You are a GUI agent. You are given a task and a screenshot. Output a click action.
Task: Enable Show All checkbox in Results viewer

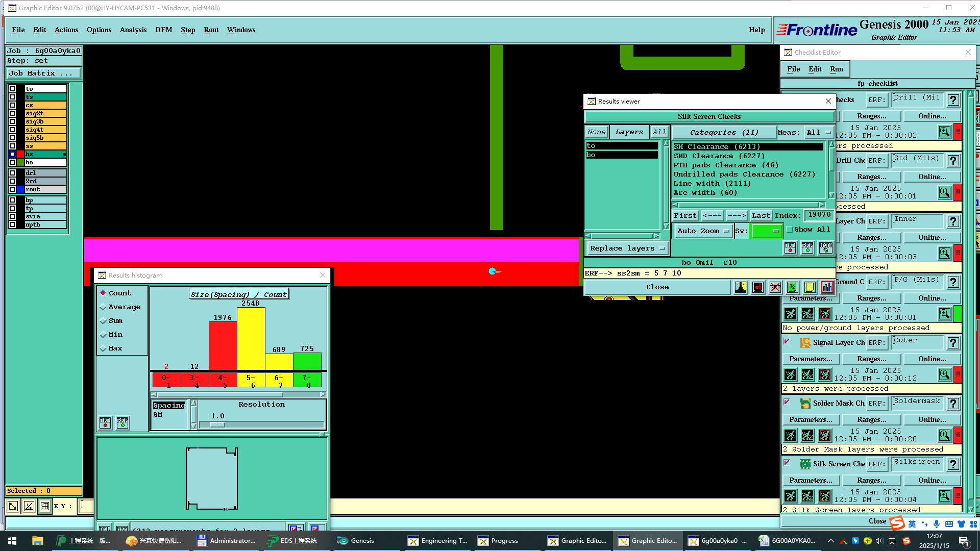pos(790,230)
